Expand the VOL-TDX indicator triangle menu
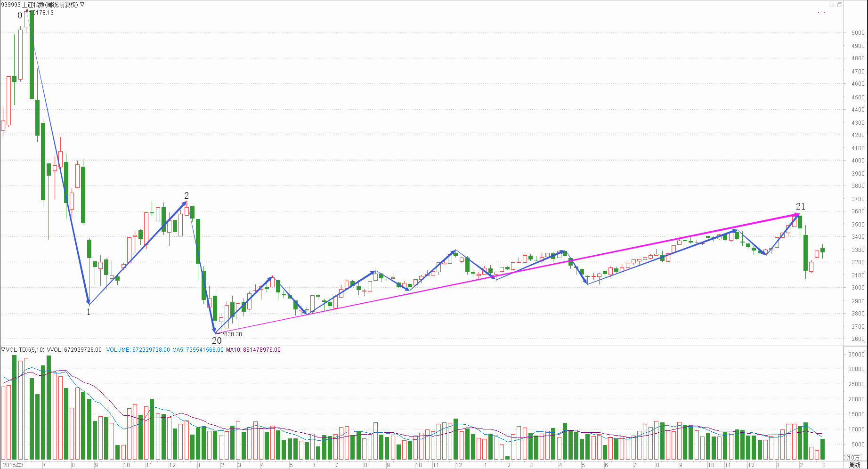This screenshot has height=469, width=868. tap(3, 350)
